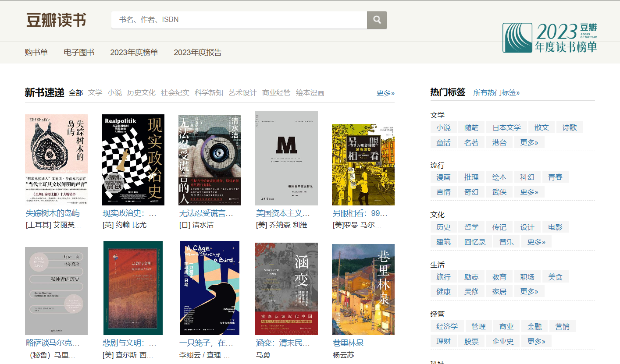The height and width of the screenshot is (364, 620).
Task: Open the 购书单 navigation item
Action: 36,53
